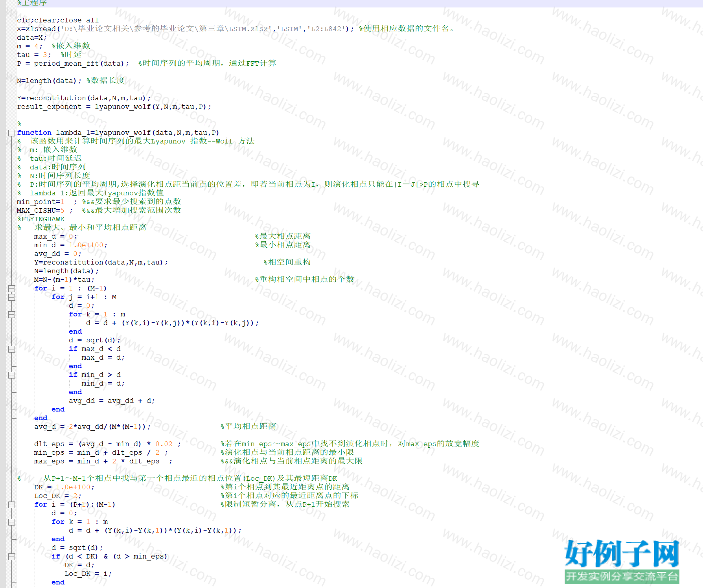Screen dimensions: 703x588
Task: Click the 'min_eps = min_d + dlt_eps / 2' line
Action: point(101,452)
